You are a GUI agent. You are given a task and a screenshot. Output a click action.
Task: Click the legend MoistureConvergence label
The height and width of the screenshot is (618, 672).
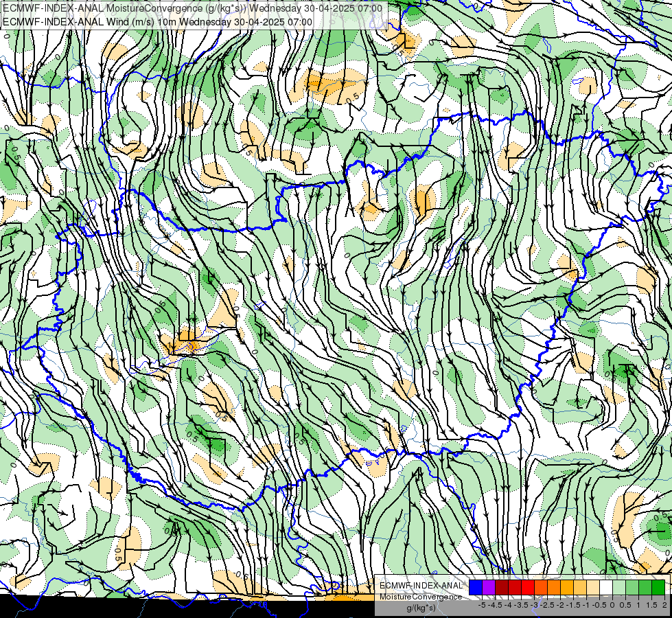click(x=421, y=597)
